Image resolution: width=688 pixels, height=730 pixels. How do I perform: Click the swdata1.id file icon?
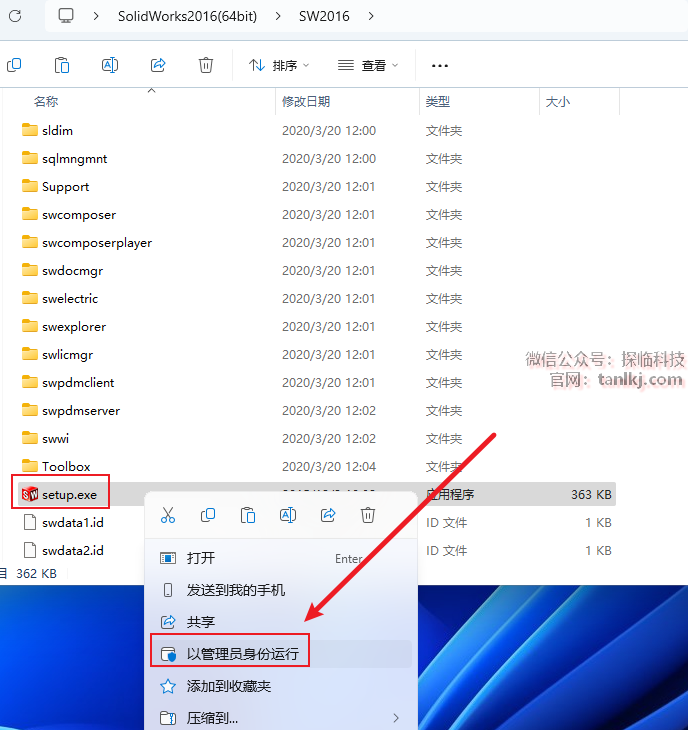coord(30,522)
